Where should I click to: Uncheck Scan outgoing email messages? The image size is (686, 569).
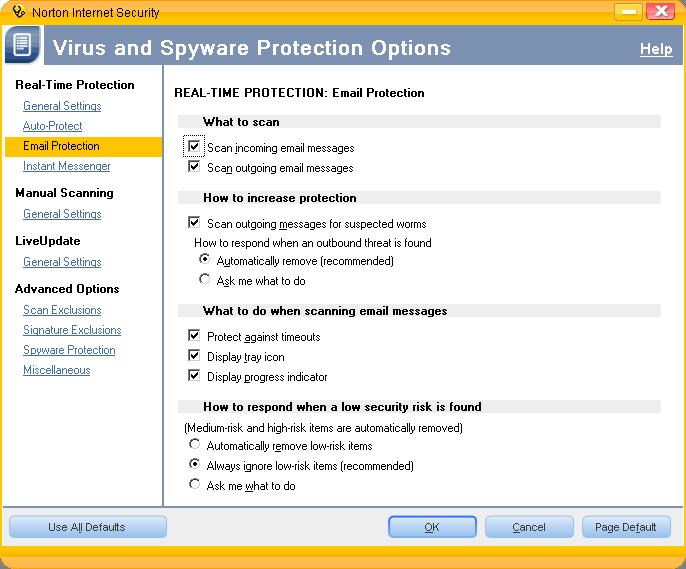[x=194, y=167]
